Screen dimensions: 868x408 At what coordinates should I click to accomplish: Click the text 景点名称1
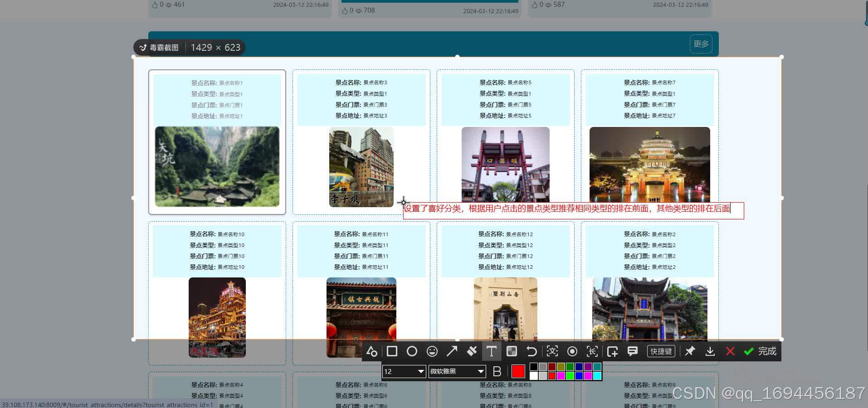point(231,83)
